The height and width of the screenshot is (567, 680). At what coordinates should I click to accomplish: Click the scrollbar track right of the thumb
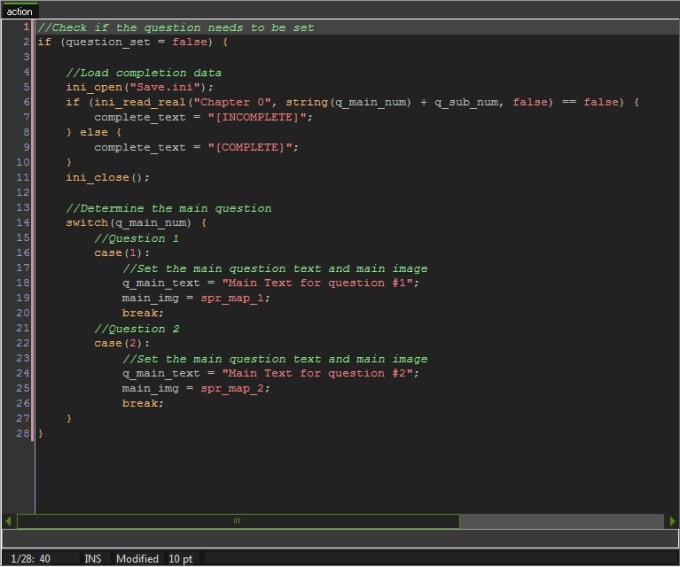tap(562, 521)
